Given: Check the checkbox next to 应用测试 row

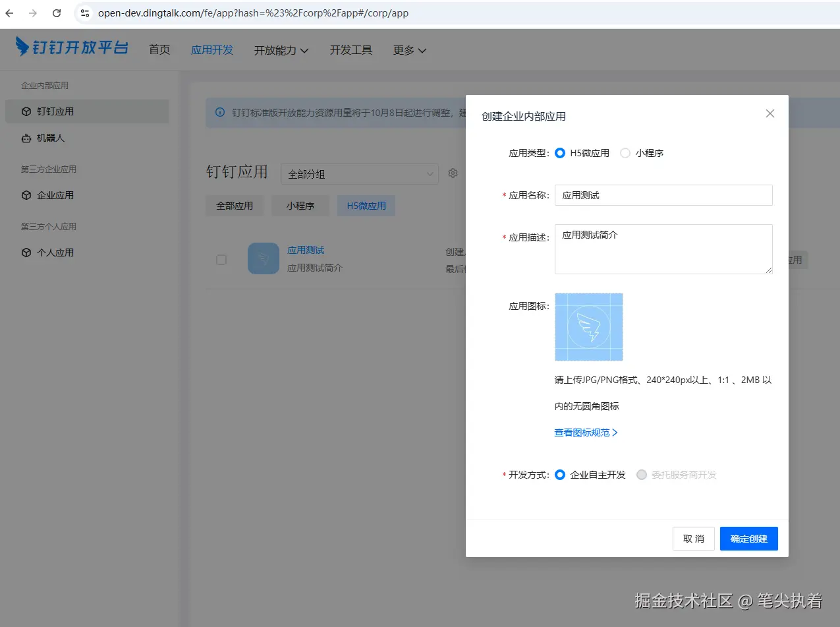Looking at the screenshot, I should (221, 259).
